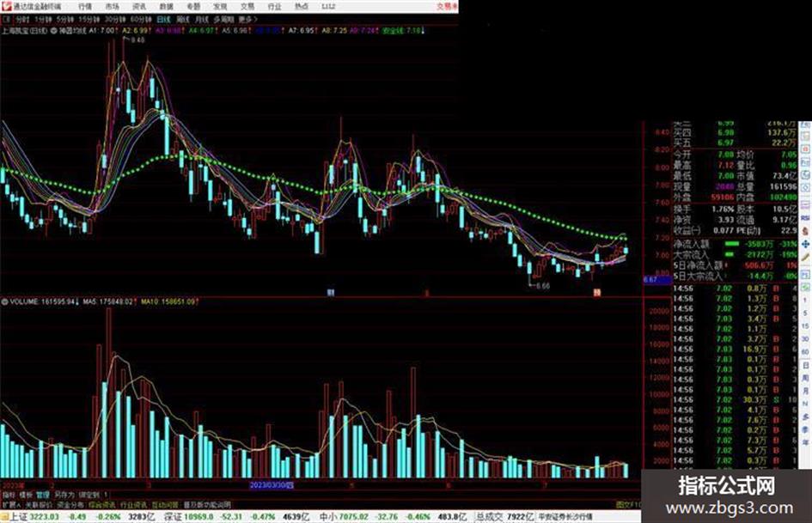The width and height of the screenshot is (812, 523).
Task: Open the 发现 menu
Action: click(220, 7)
